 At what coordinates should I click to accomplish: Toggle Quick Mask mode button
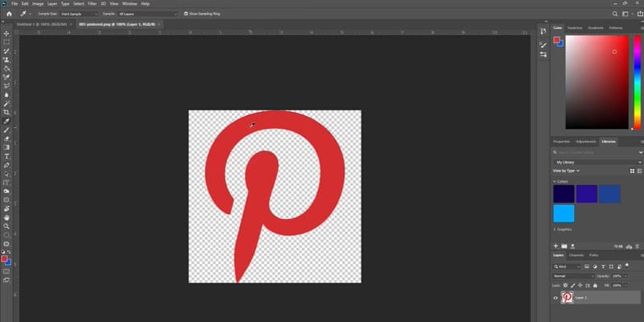(6, 271)
